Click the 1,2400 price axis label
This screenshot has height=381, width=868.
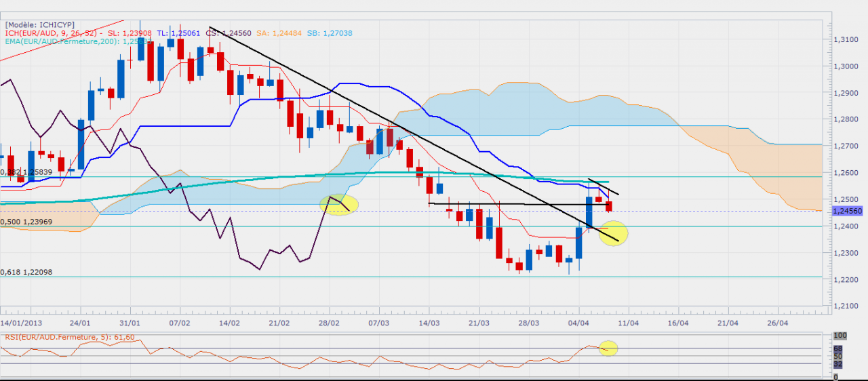point(844,226)
